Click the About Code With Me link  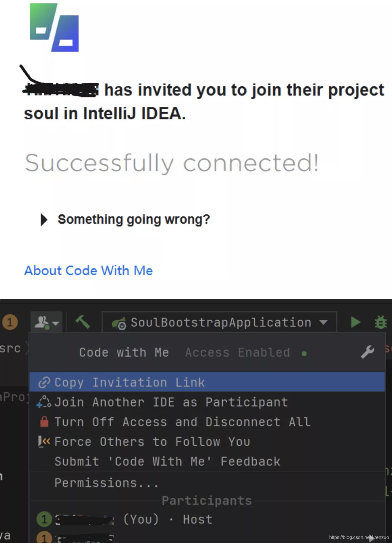[x=88, y=270]
